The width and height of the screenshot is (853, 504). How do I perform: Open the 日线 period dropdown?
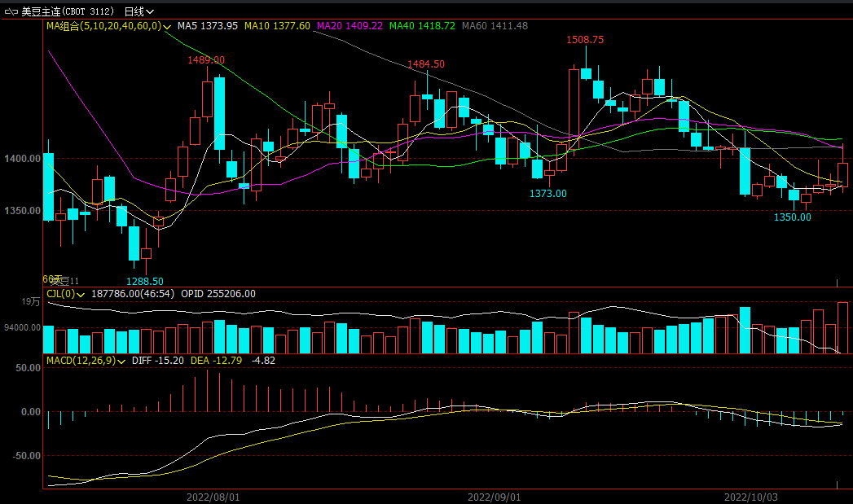pyautogui.click(x=139, y=11)
